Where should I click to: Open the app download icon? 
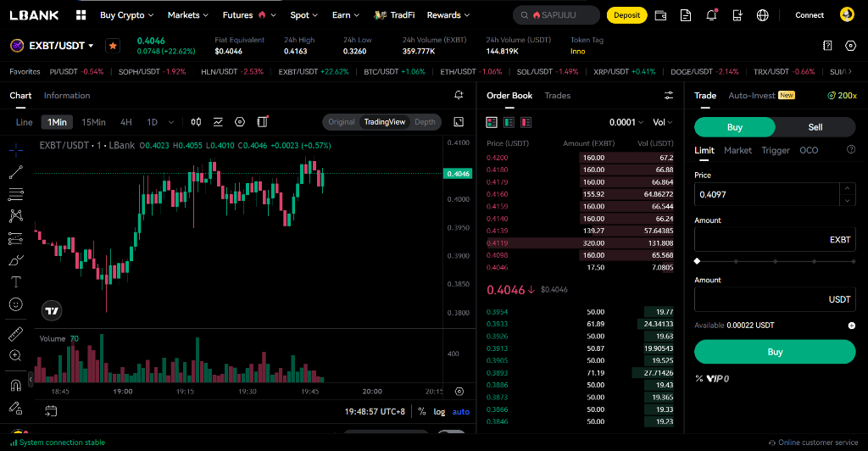737,15
